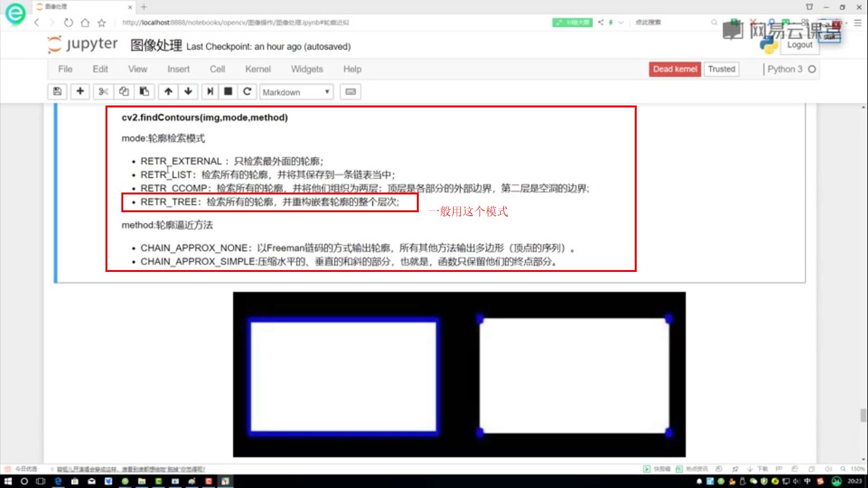The image size is (868, 488).
Task: Insert cell below with plus icon
Action: (80, 91)
